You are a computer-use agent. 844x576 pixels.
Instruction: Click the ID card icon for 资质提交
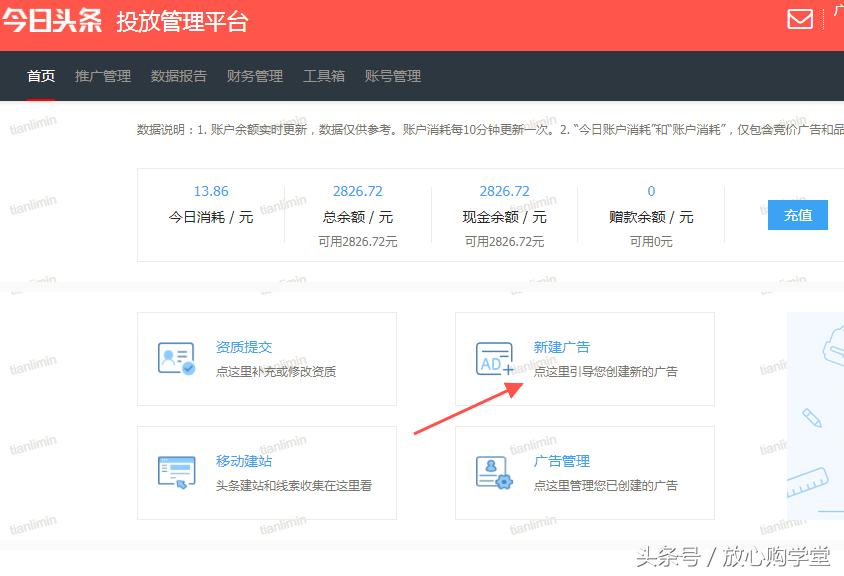pos(175,358)
